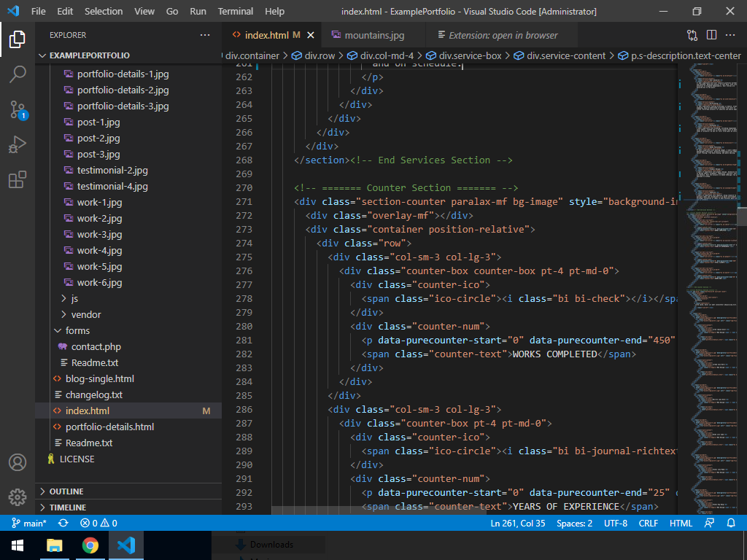Screen dimensions: 747x560
Task: Open Google Chrome from the taskbar
Action: [90, 545]
